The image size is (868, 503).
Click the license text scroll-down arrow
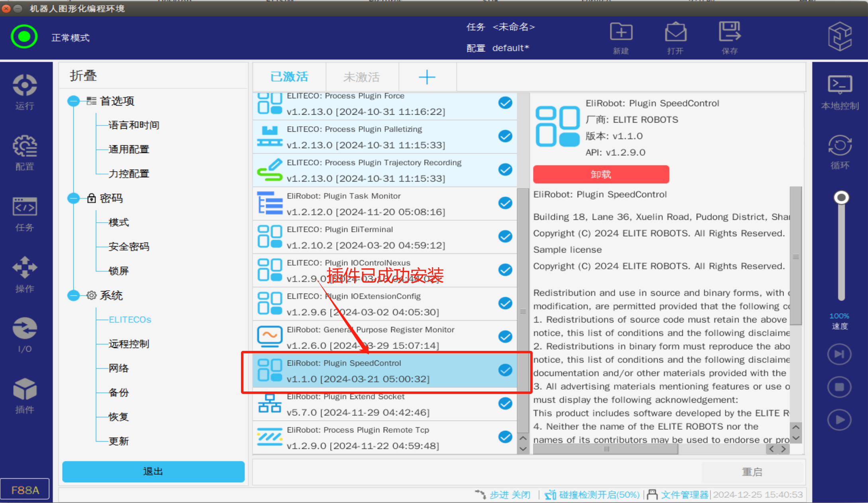(x=796, y=438)
